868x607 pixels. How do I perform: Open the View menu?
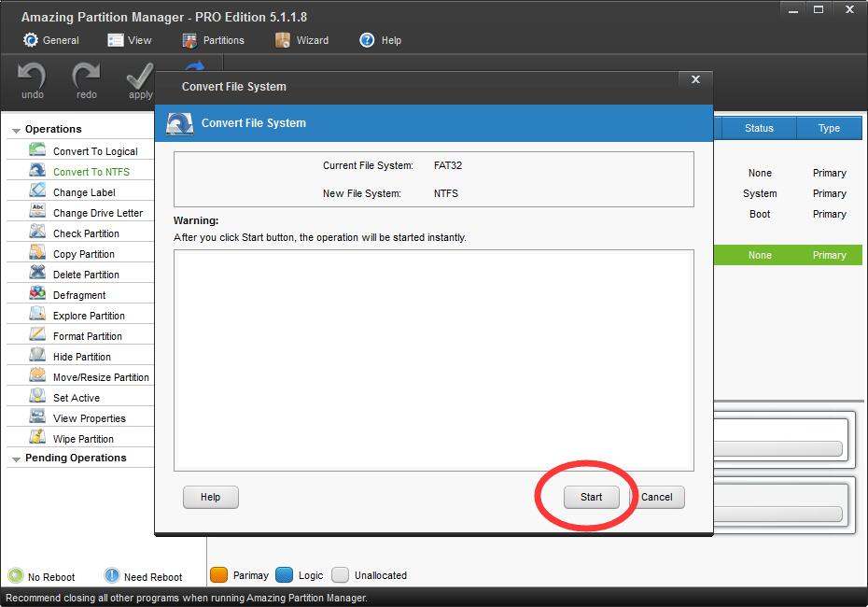click(x=130, y=40)
